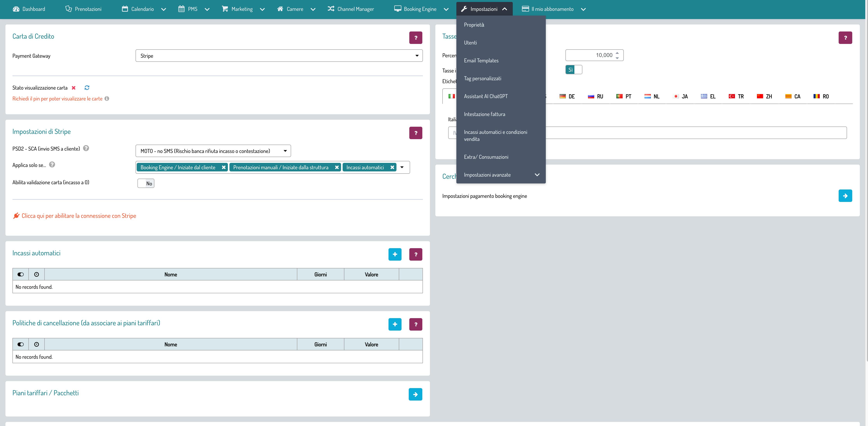Click the refresh icon next to Stato visualizzazione carta
This screenshot has width=868, height=426.
(87, 88)
